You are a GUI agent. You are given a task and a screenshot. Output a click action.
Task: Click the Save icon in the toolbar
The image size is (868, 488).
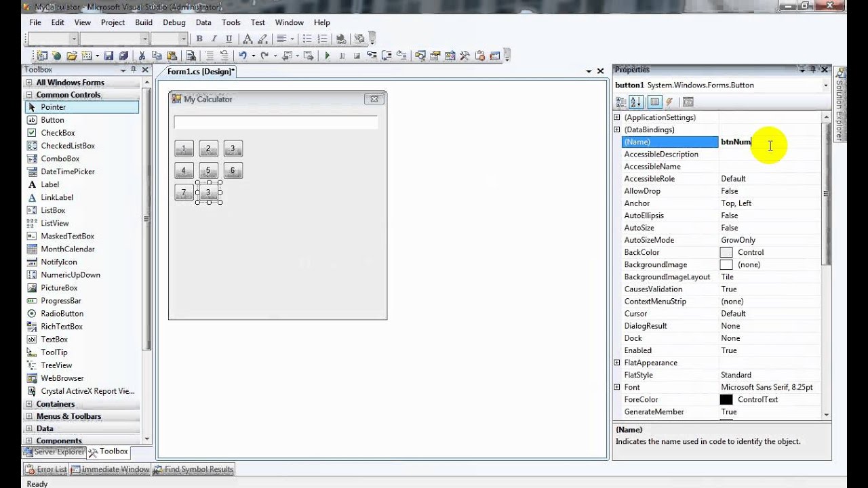[x=108, y=56]
